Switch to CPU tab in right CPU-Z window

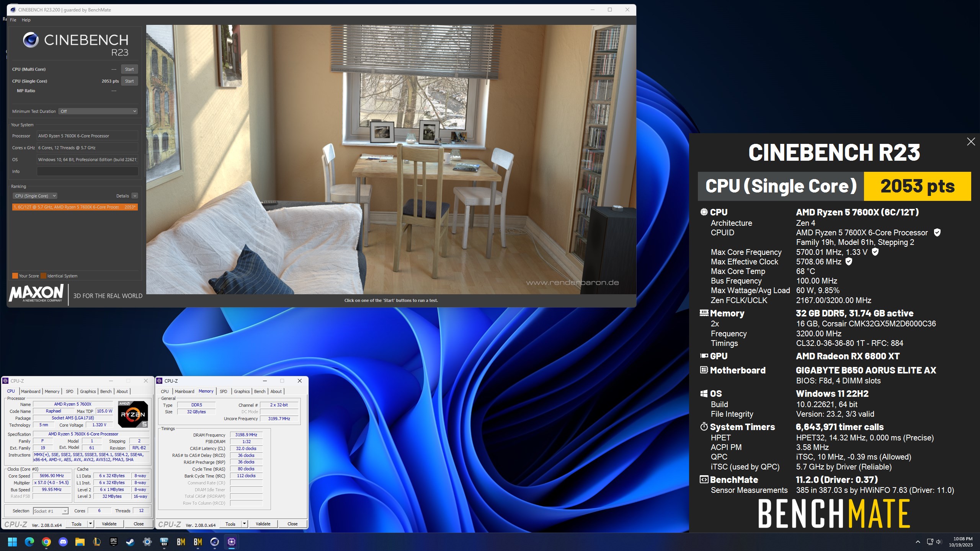click(165, 391)
